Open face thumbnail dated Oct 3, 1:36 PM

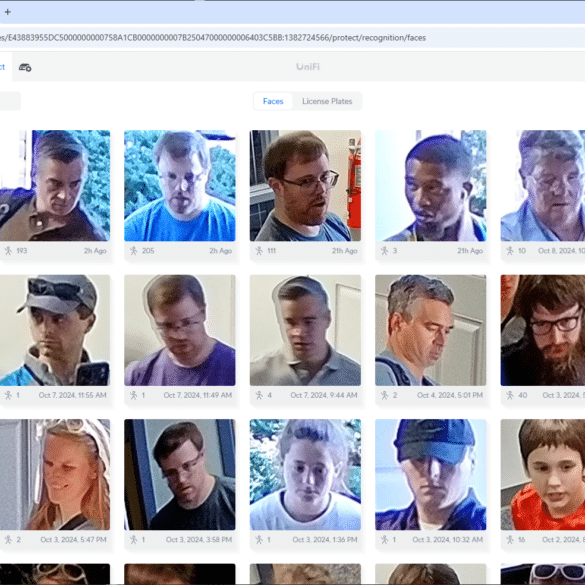305,475
